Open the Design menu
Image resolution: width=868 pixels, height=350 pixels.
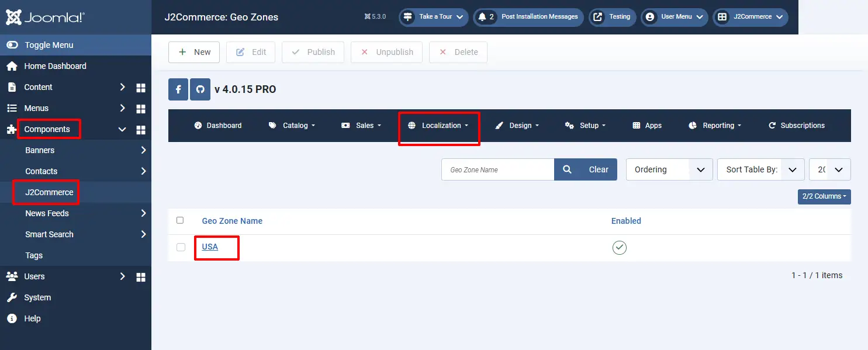click(517, 126)
